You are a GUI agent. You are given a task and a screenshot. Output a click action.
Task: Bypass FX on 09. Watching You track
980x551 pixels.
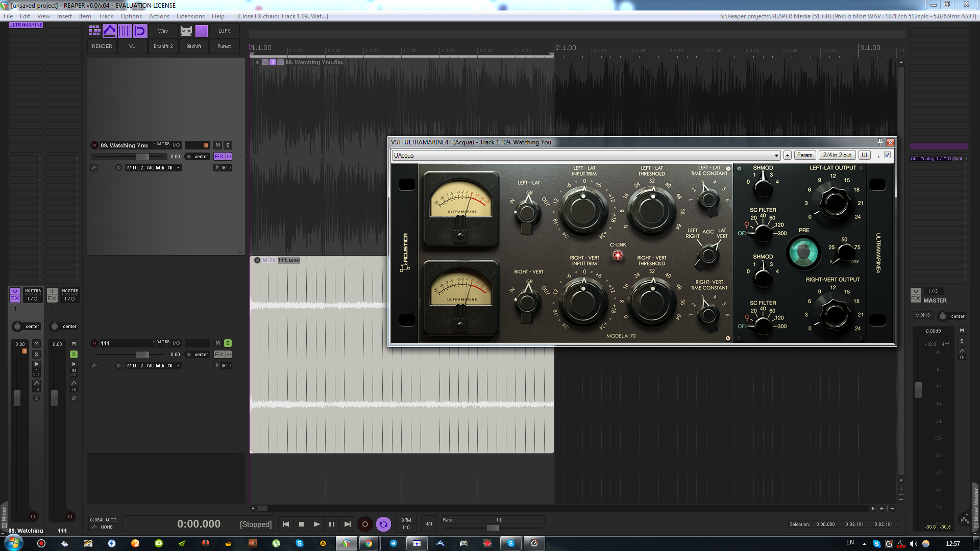point(229,157)
